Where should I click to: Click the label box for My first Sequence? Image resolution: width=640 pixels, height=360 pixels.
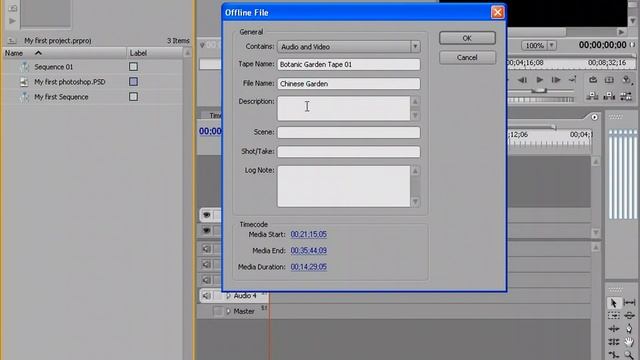point(133,97)
